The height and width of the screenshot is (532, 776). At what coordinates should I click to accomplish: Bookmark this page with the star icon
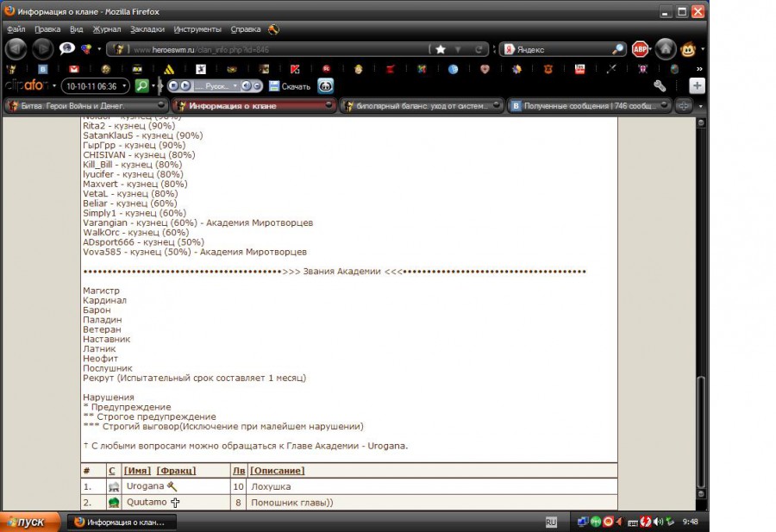click(441, 49)
